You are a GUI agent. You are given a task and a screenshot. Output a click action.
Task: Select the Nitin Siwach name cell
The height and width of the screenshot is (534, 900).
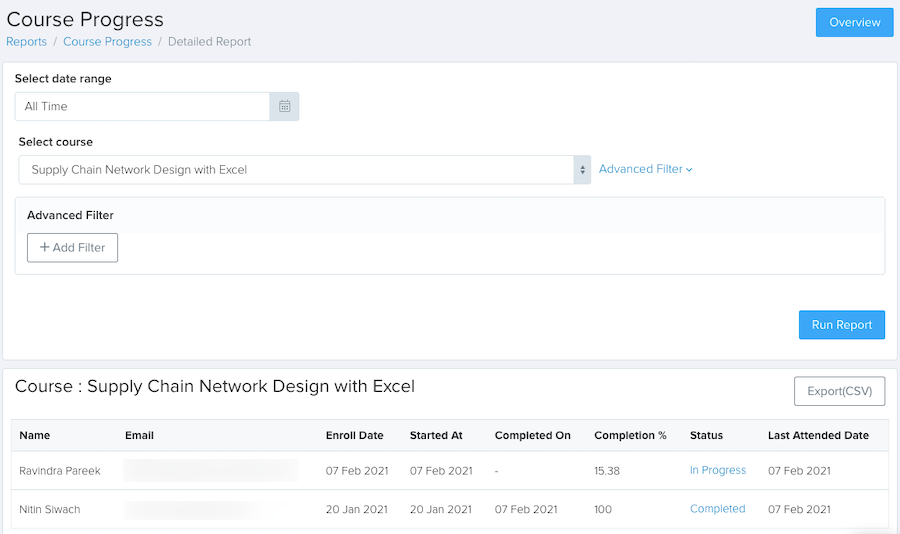(x=49, y=509)
